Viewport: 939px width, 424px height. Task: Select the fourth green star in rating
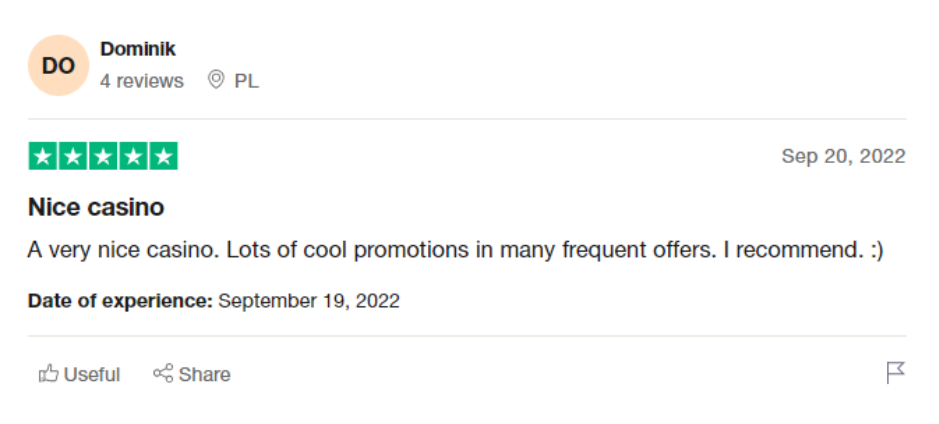pyautogui.click(x=133, y=156)
